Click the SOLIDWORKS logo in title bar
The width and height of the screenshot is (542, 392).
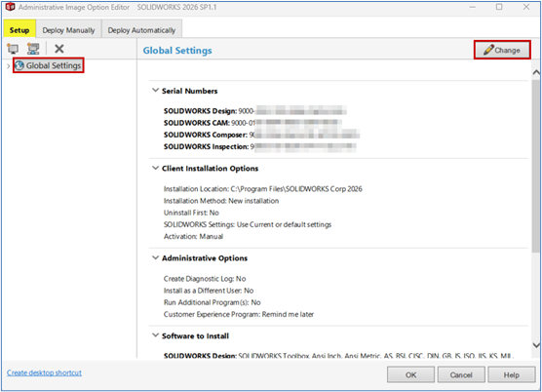point(10,7)
